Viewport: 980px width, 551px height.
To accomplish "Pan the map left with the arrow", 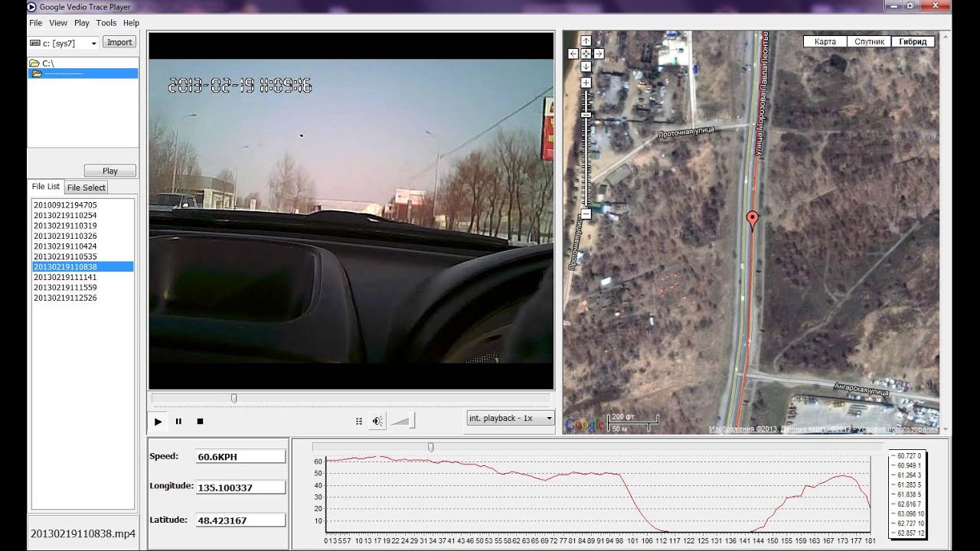I will tap(573, 54).
